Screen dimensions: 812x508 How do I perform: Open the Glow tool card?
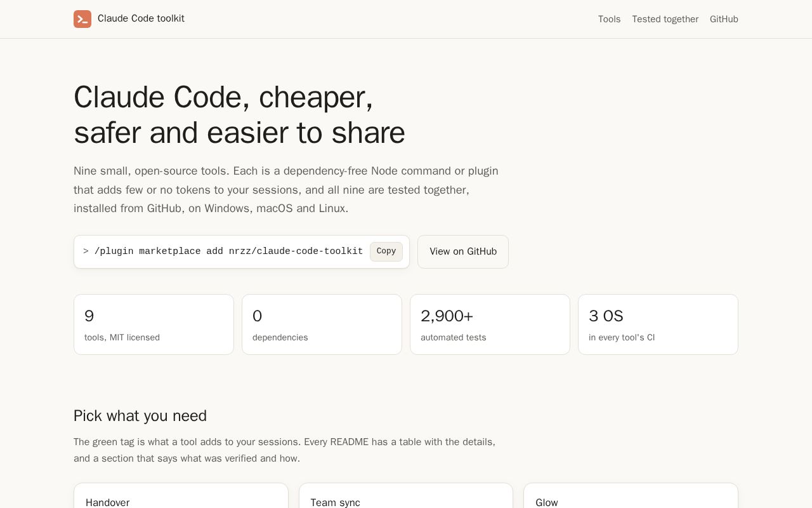[631, 496]
